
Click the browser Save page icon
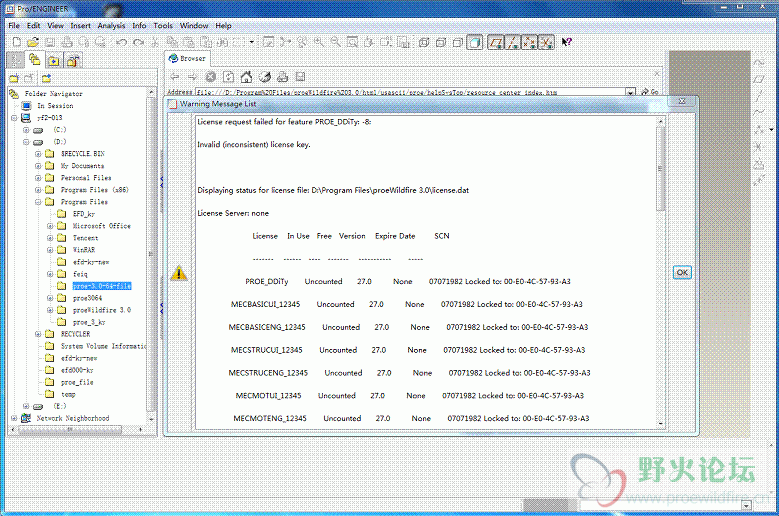click(300, 77)
